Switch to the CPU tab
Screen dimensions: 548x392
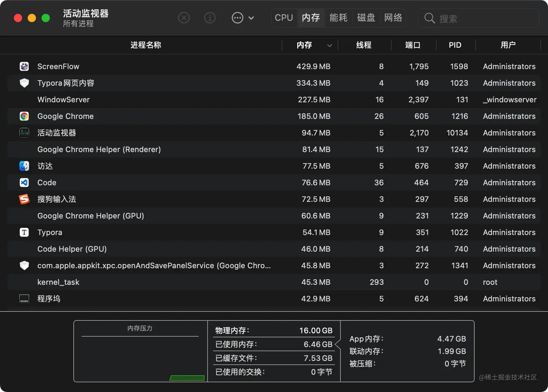[284, 18]
